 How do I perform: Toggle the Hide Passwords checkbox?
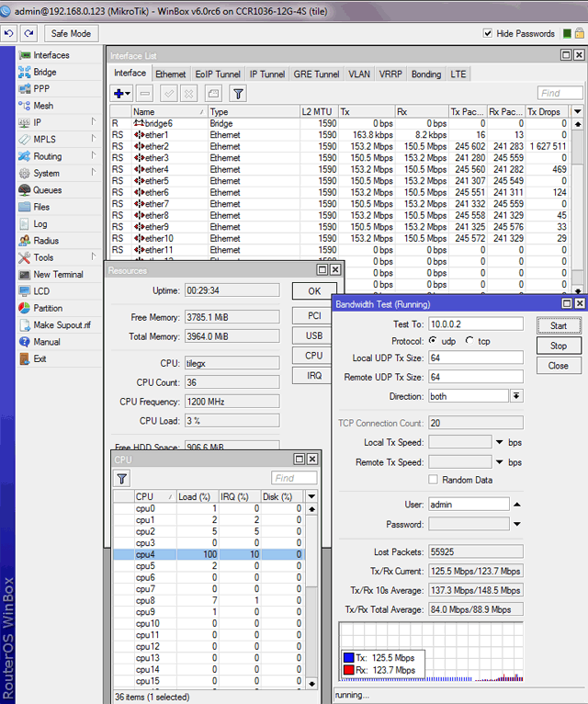coord(488,33)
